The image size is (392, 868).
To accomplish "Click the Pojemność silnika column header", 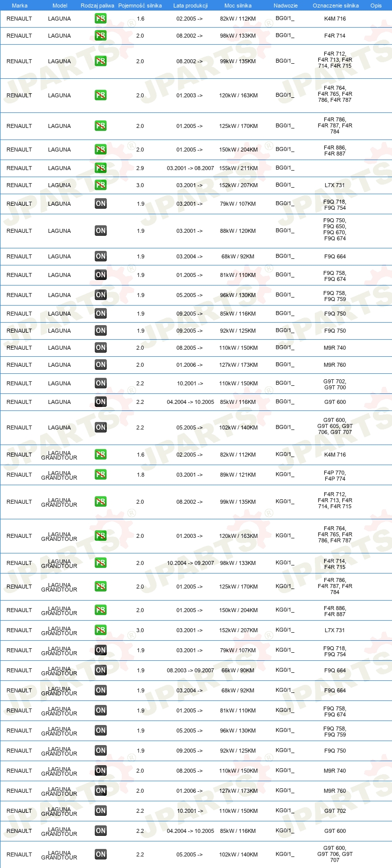I will point(140,6).
